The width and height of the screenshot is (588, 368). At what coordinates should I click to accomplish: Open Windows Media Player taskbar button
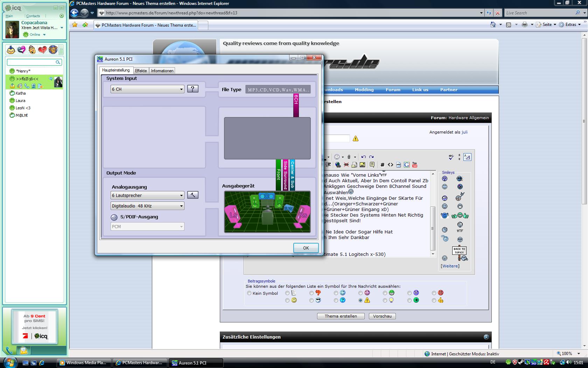pos(84,363)
